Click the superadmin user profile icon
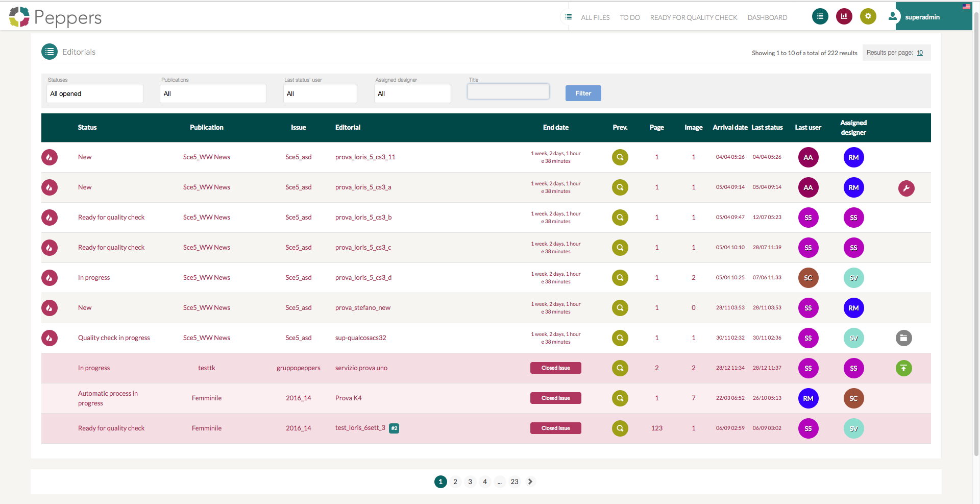Image resolution: width=980 pixels, height=504 pixels. (x=892, y=16)
